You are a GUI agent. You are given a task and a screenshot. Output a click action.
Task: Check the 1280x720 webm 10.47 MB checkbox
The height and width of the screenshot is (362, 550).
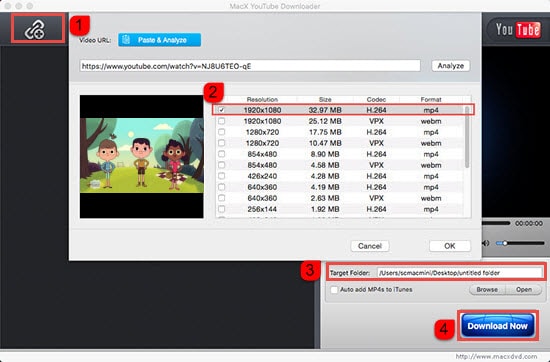[x=221, y=143]
